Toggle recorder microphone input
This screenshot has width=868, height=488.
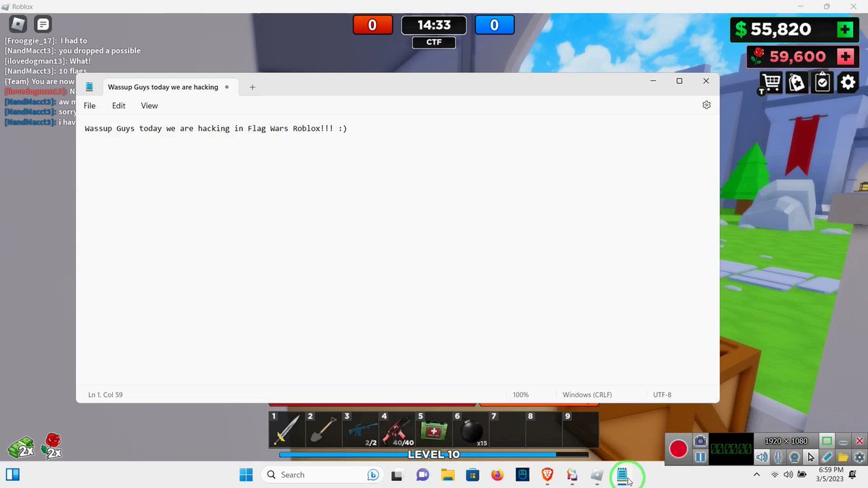click(778, 457)
